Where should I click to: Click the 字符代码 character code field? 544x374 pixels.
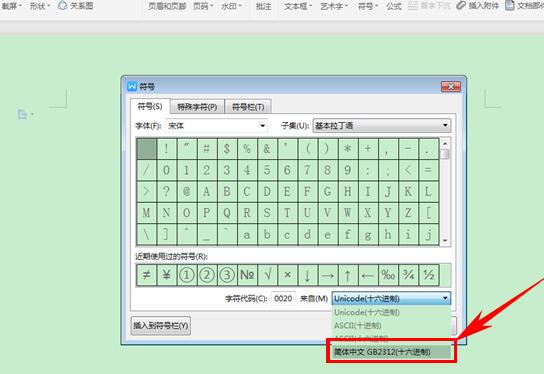click(x=283, y=298)
